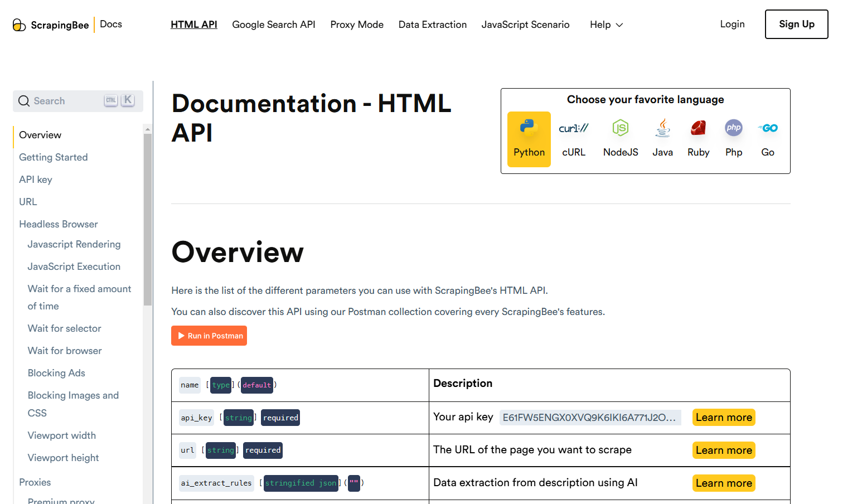The image size is (867, 504).
Task: Open API key sidebar section
Action: (36, 180)
